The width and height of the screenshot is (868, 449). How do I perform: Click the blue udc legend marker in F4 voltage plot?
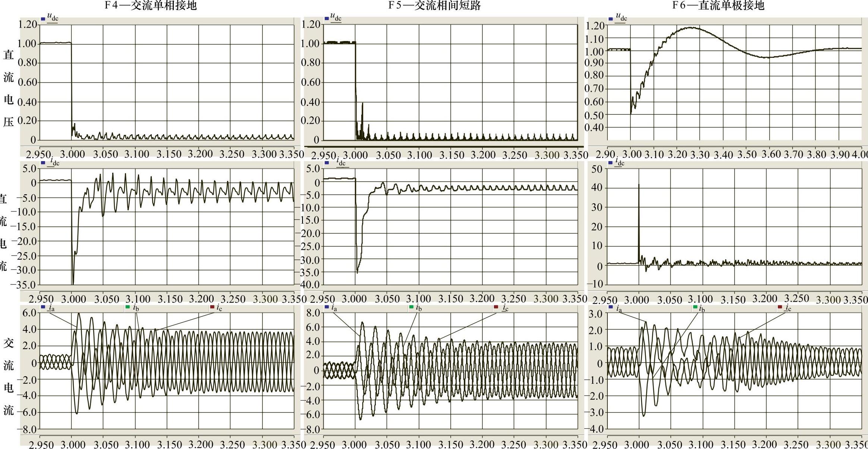(x=43, y=18)
